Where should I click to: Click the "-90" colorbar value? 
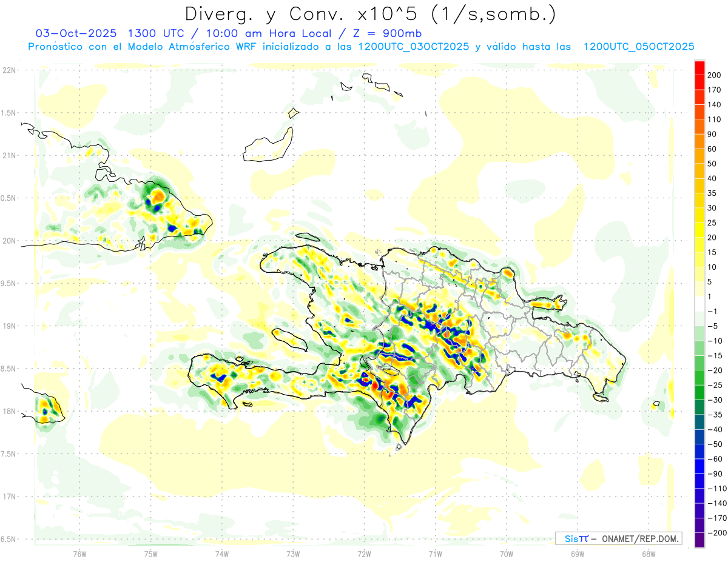coord(714,474)
